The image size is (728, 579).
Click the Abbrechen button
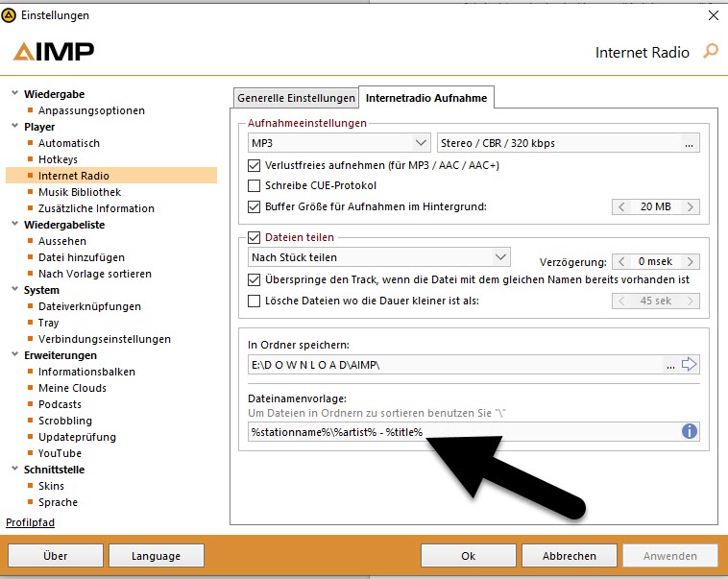click(570, 556)
